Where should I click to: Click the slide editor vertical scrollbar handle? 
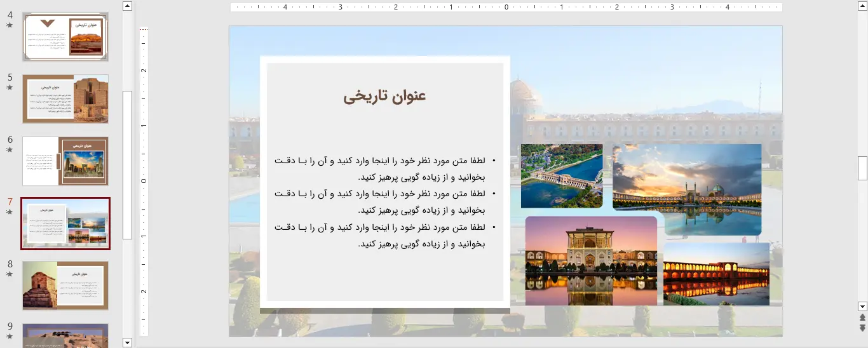(862, 168)
